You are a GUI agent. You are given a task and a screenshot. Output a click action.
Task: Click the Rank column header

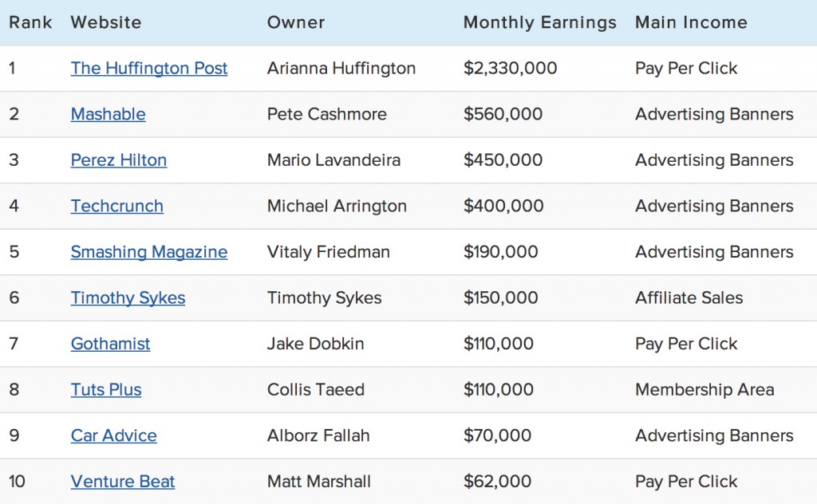pyautogui.click(x=31, y=22)
